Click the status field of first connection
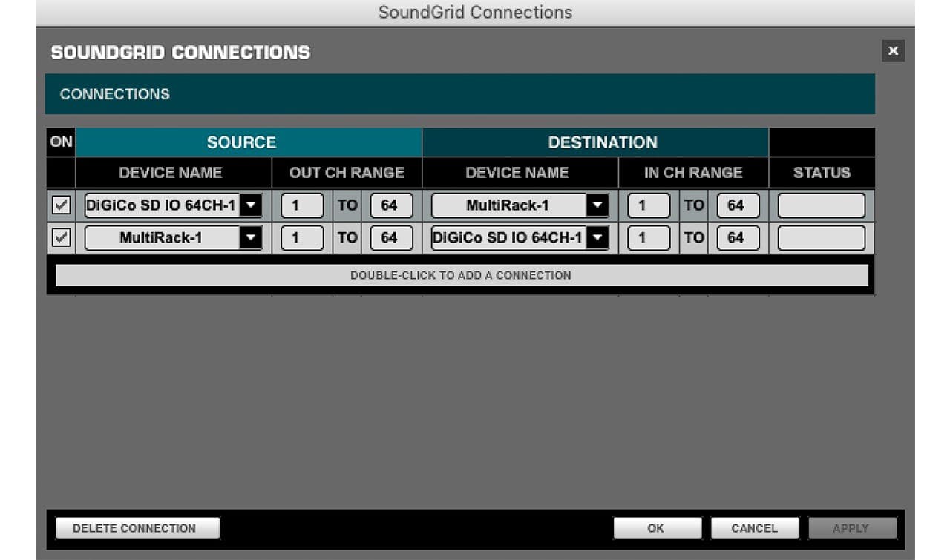Image resolution: width=950 pixels, height=560 pixels. (x=821, y=205)
